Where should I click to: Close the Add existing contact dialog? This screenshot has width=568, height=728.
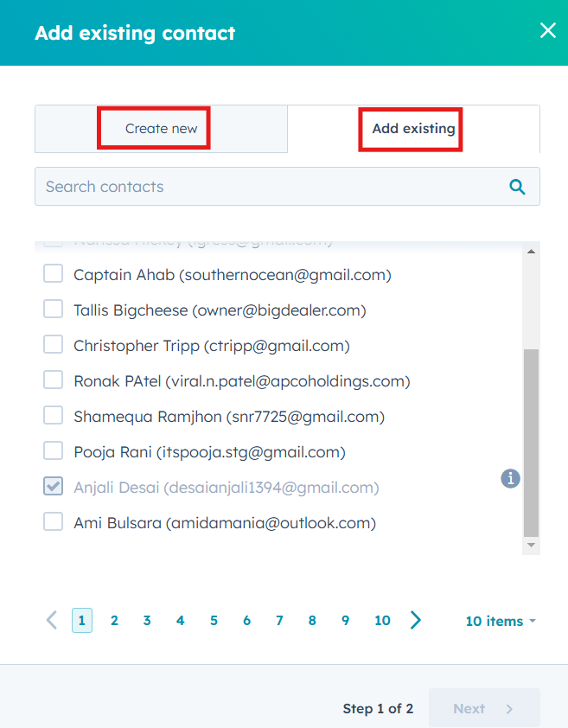coord(548,31)
